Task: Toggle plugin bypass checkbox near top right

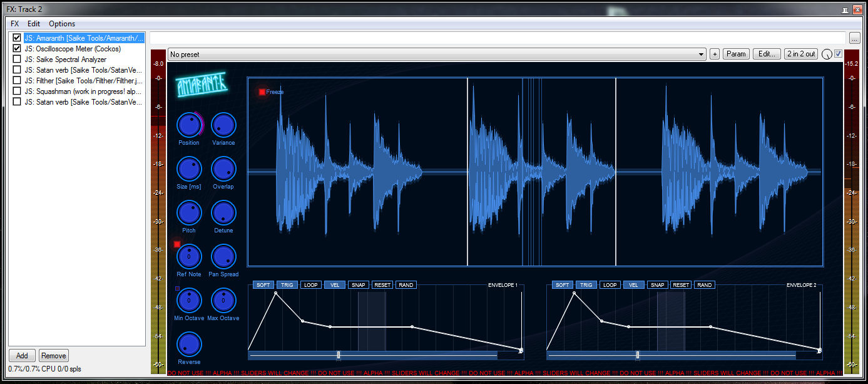Action: (839, 54)
